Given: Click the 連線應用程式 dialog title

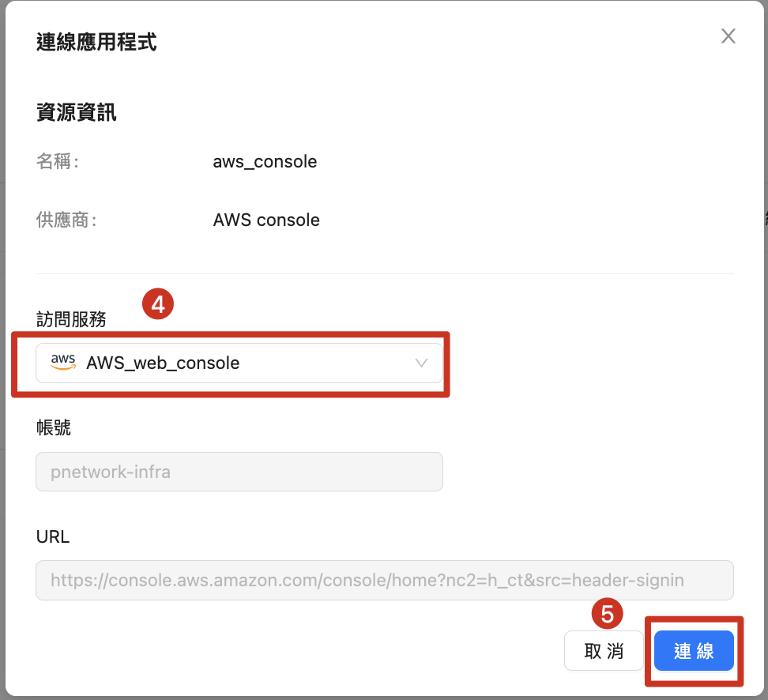Looking at the screenshot, I should (96, 42).
